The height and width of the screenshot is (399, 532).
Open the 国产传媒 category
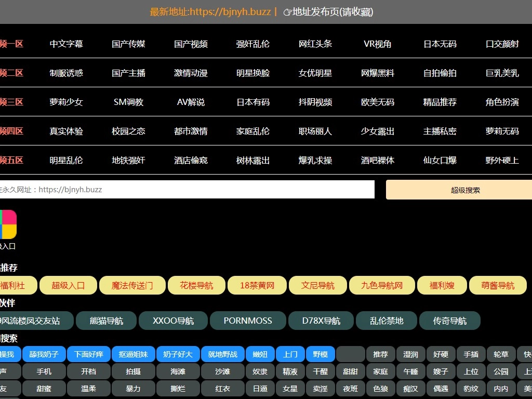coord(128,44)
